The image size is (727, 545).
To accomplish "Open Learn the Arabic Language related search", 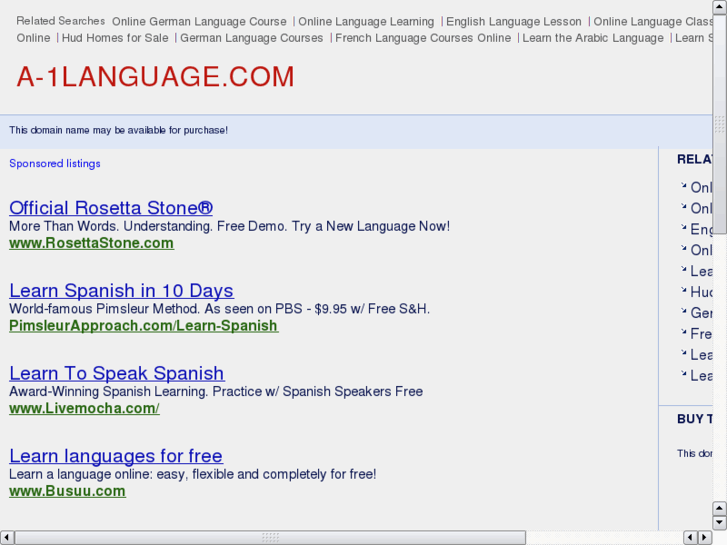I will [x=593, y=38].
